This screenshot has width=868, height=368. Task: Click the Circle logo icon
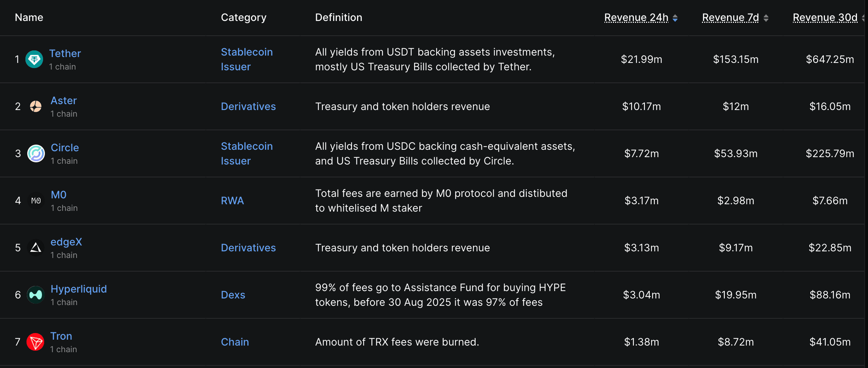coord(36,153)
